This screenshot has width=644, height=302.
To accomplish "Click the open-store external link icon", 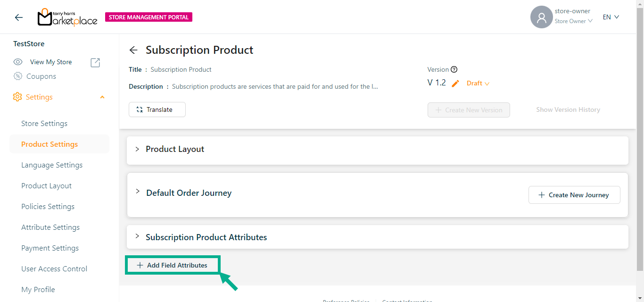I will coord(95,62).
